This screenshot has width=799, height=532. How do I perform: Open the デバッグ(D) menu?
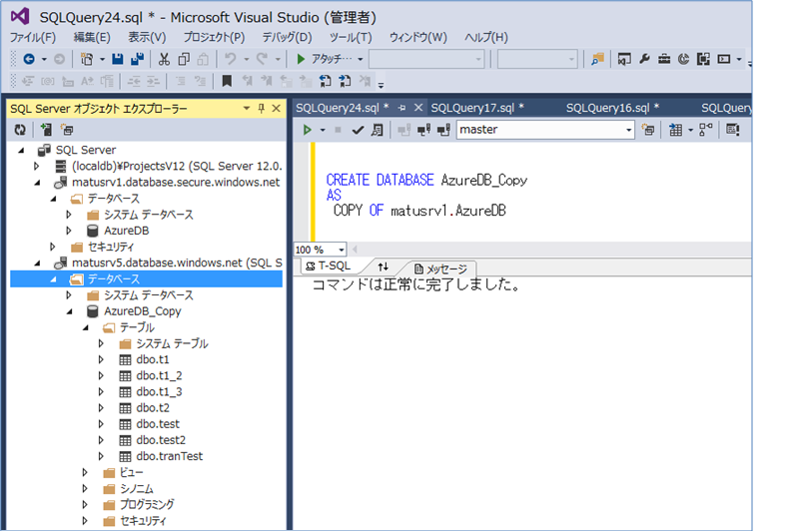pyautogui.click(x=287, y=38)
